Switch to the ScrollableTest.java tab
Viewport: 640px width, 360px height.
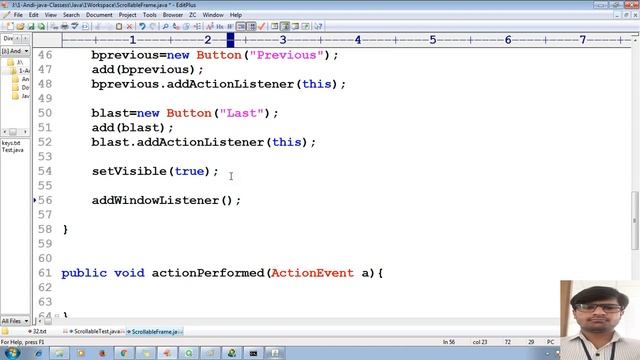click(x=94, y=331)
